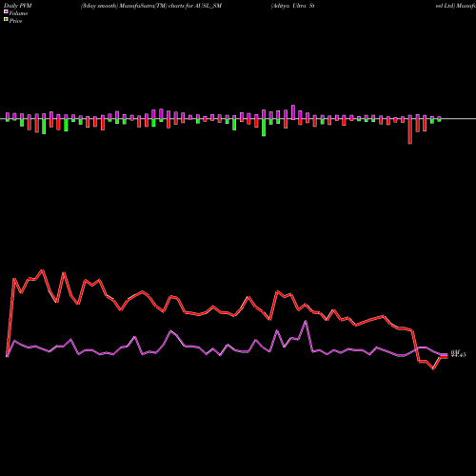Click the '(Aditya Ultra St' company name text
Viewport: 476px width, 476px height.
pyautogui.click(x=292, y=6)
